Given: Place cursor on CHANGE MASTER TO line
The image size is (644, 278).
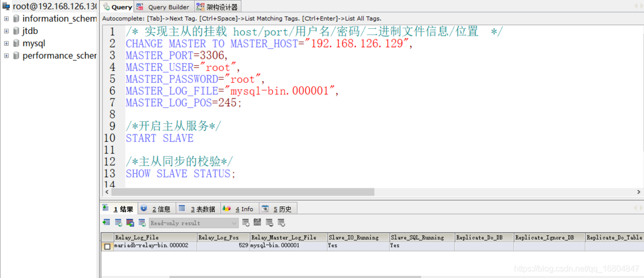Looking at the screenshot, I should [x=269, y=44].
